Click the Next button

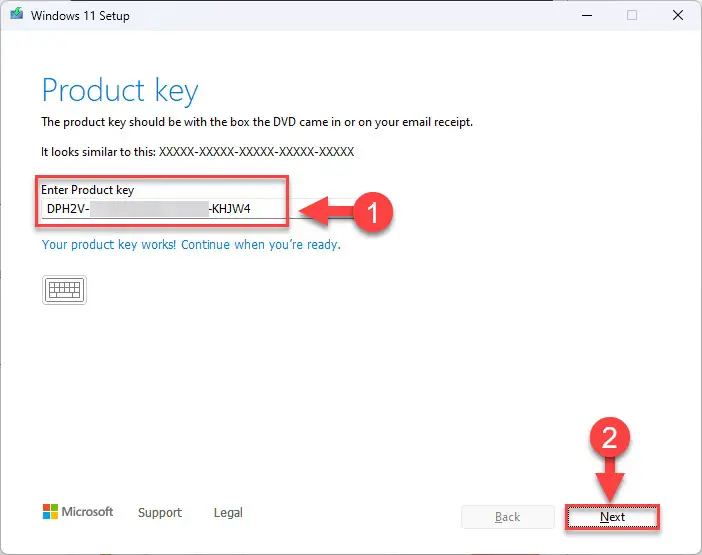click(x=612, y=517)
